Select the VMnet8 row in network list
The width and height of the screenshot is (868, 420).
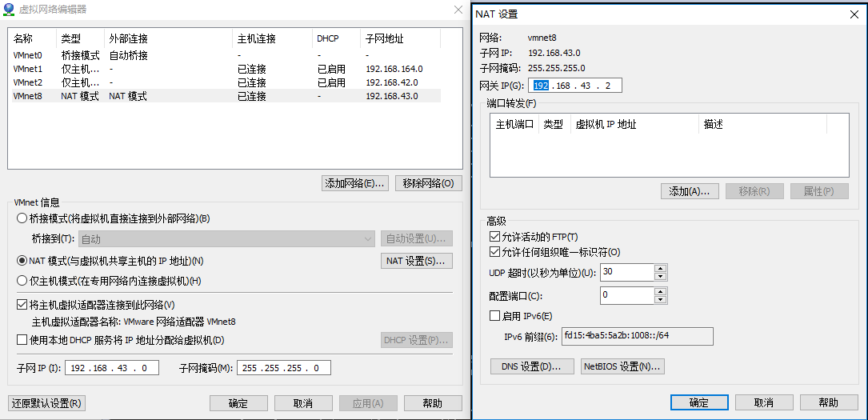pyautogui.click(x=226, y=96)
